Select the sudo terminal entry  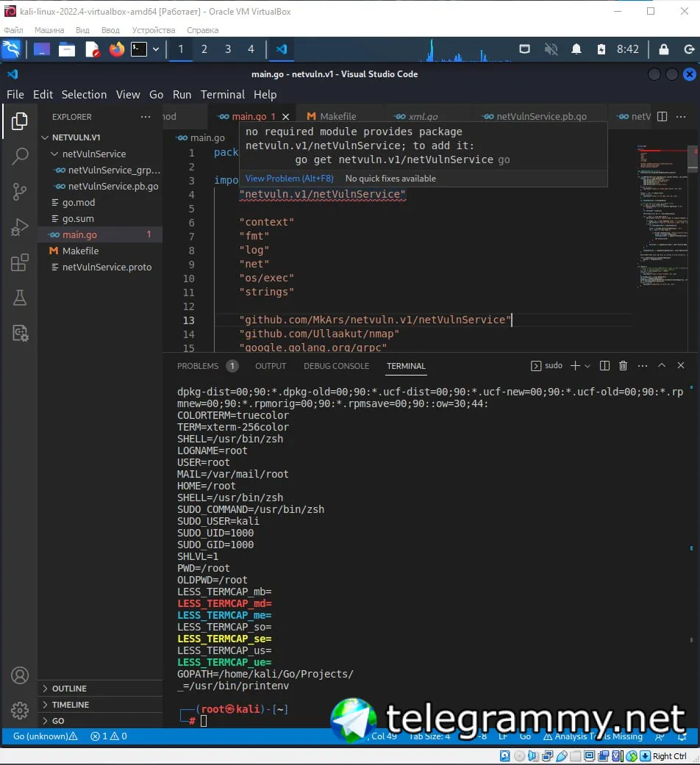tap(547, 366)
